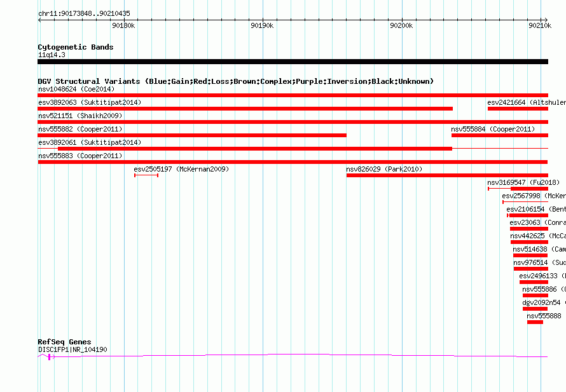The width and height of the screenshot is (566, 392).
Task: Click the 90180k ruler tick label
Action: click(123, 25)
